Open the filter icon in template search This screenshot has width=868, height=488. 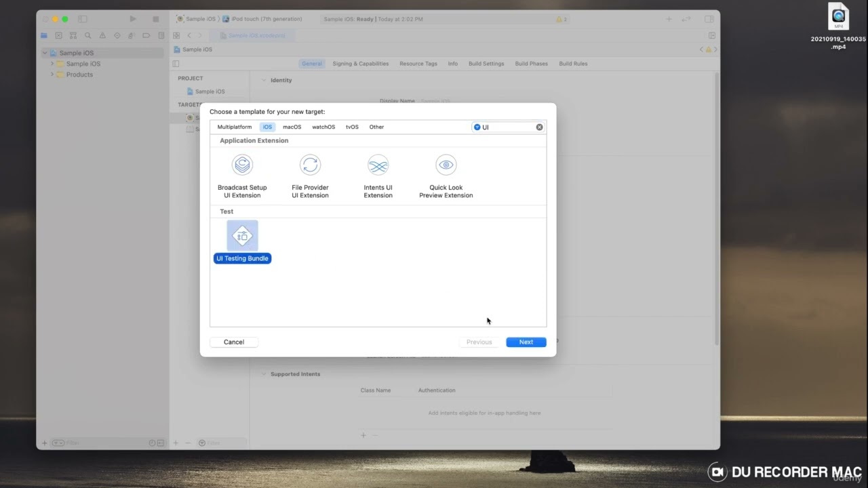(477, 127)
